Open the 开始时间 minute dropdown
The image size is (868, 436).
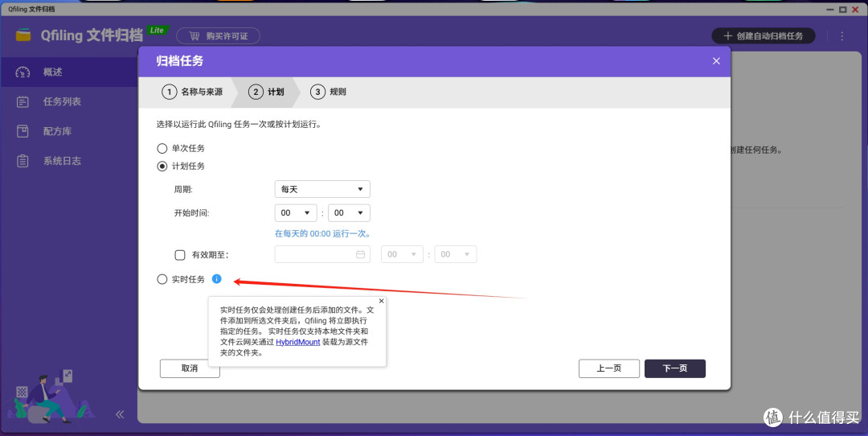[349, 212]
